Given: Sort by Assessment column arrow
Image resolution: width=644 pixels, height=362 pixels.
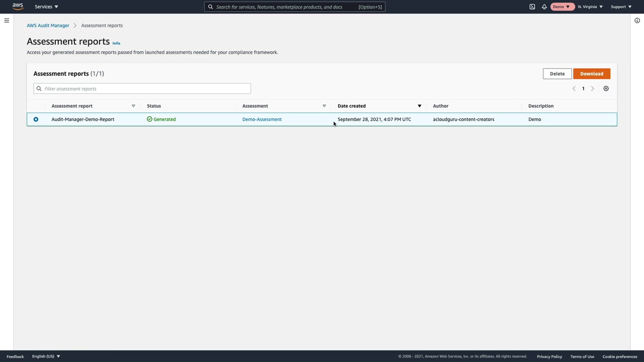Looking at the screenshot, I should pos(324,106).
